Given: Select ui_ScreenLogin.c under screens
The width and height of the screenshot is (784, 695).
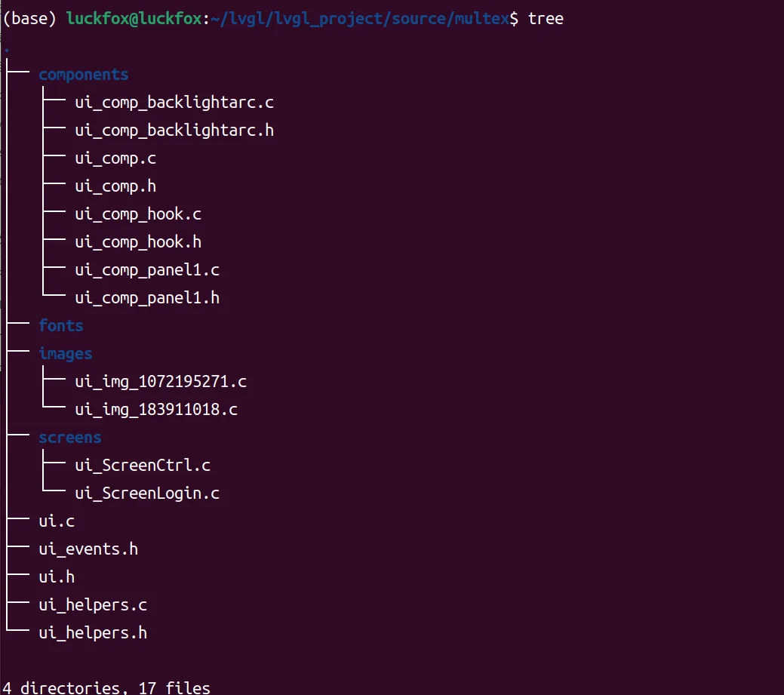Looking at the screenshot, I should 147,494.
